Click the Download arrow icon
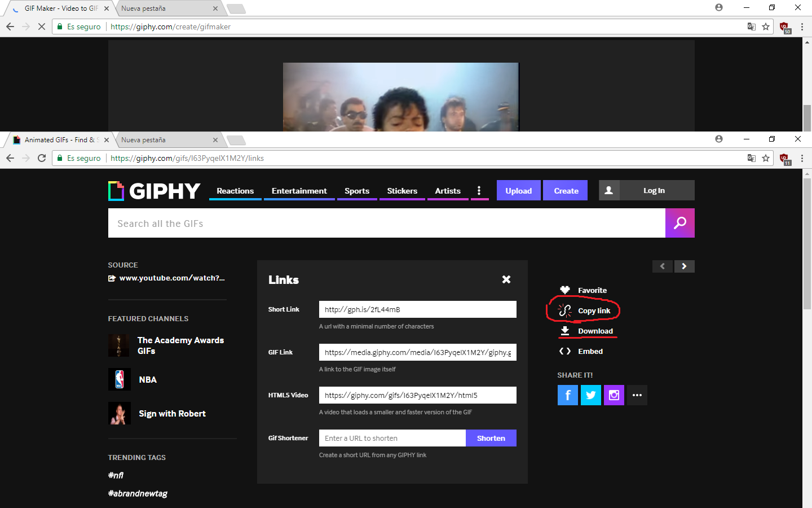812x508 pixels. [565, 331]
